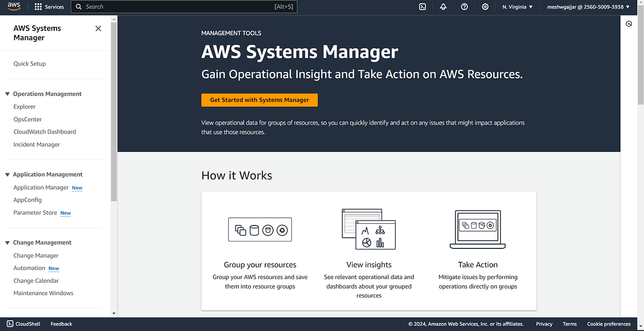This screenshot has height=331, width=644.
Task: Open the N. Virginia region dropdown
Action: pos(516,6)
